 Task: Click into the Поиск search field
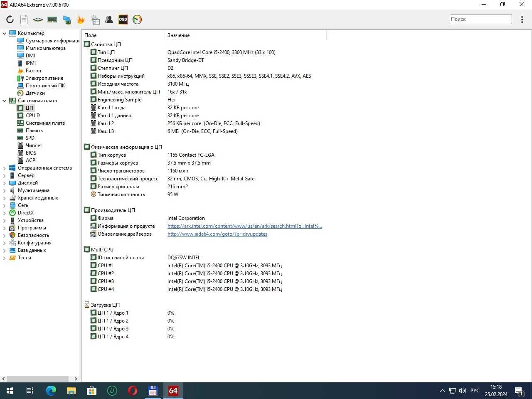pos(480,19)
